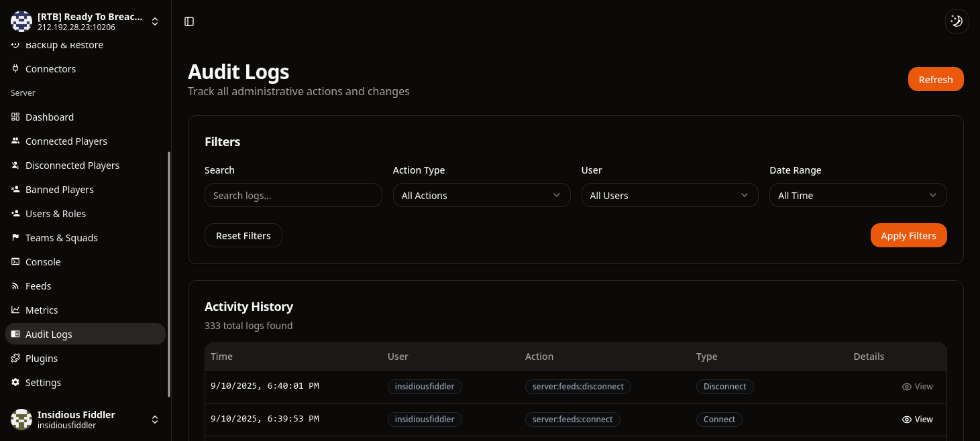Image resolution: width=980 pixels, height=441 pixels.
Task: Open the All Users dropdown
Action: click(669, 195)
